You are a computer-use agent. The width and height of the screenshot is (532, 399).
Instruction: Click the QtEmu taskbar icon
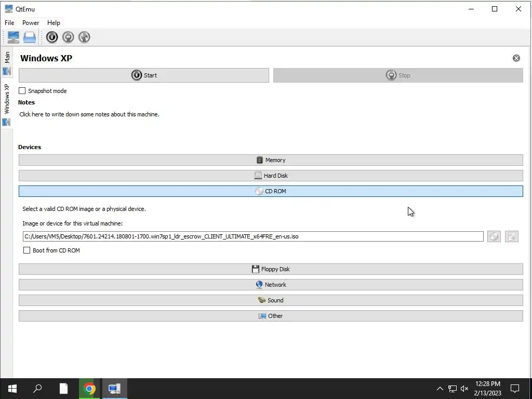tap(115, 389)
